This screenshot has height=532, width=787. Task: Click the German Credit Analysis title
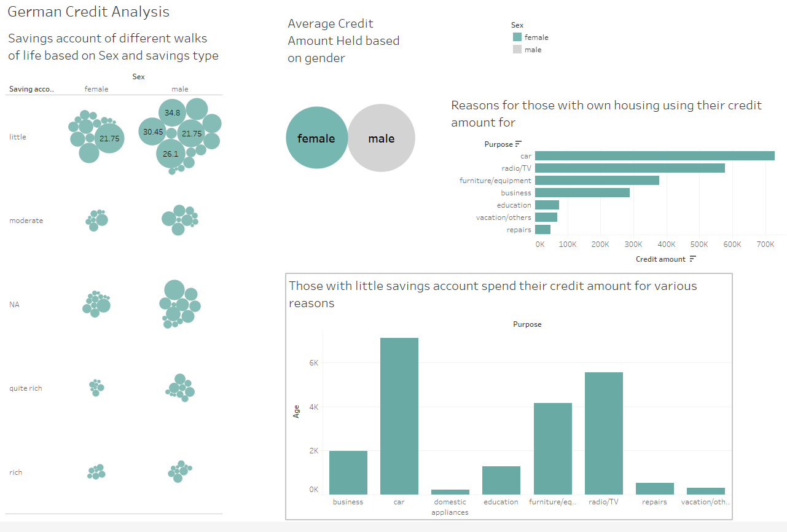(x=88, y=11)
